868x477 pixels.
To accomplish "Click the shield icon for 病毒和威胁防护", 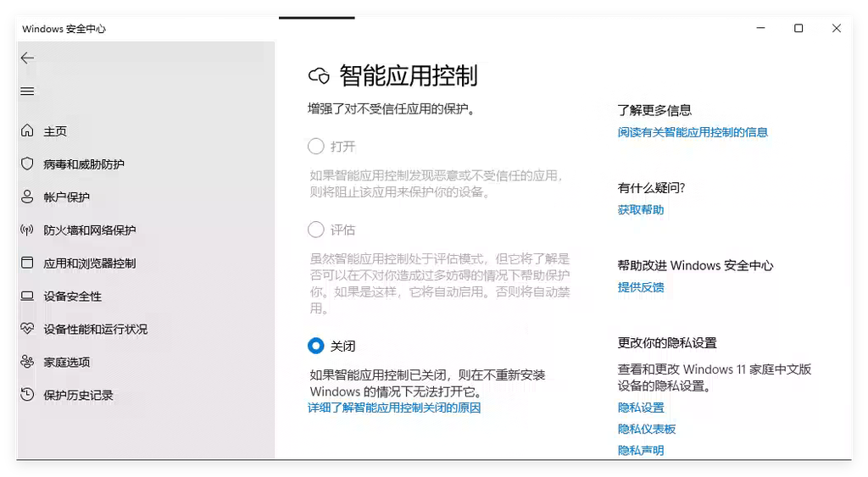I will [27, 164].
